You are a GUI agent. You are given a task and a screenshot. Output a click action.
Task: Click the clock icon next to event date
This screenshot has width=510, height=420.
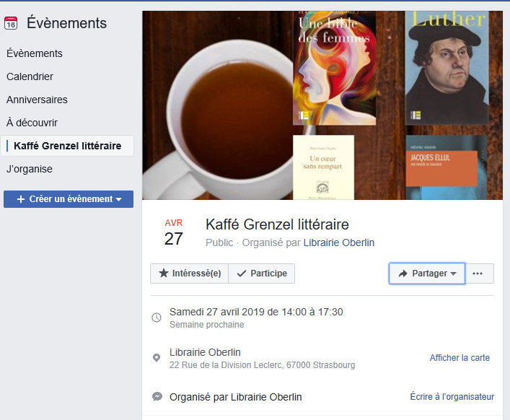point(157,318)
